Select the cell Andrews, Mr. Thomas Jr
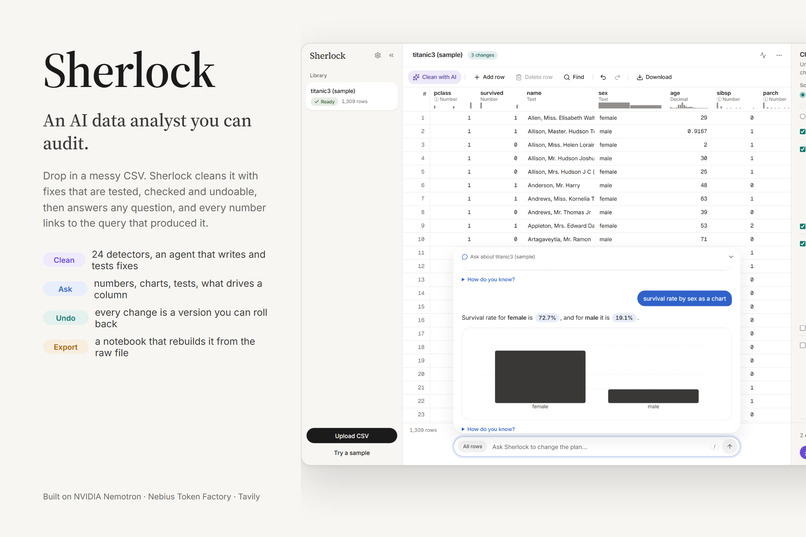The image size is (806, 537). [560, 212]
